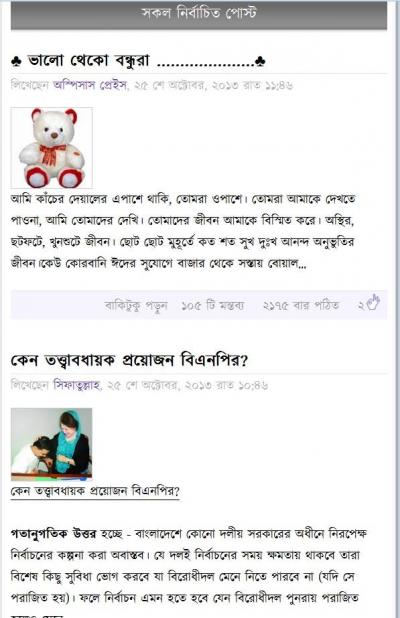
Task: Click paragraph line starting নির্বাচনের কল্পনা করা
Action: tap(185, 555)
